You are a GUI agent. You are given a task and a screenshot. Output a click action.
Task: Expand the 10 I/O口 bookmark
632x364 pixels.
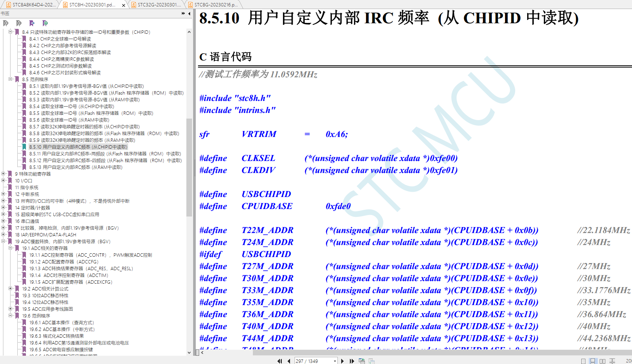[3, 181]
